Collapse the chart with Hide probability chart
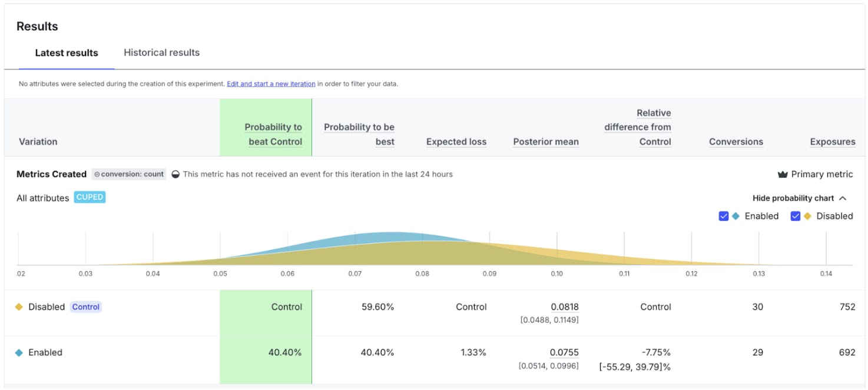 pyautogui.click(x=793, y=198)
